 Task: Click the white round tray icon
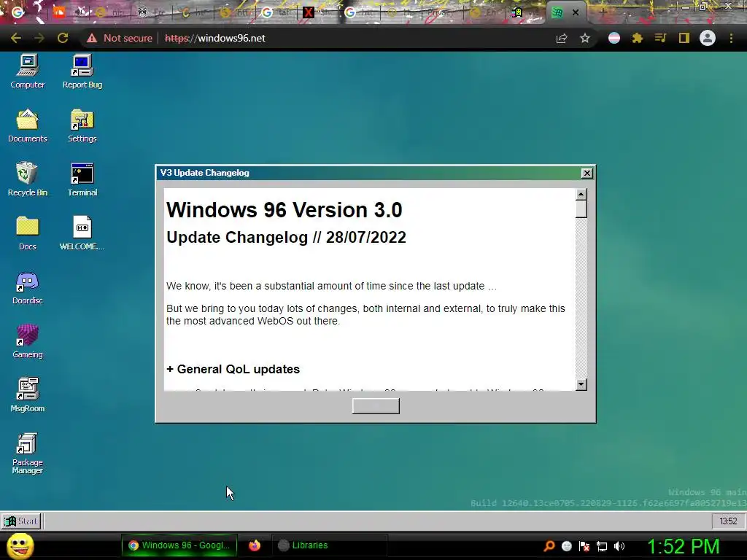click(x=566, y=545)
